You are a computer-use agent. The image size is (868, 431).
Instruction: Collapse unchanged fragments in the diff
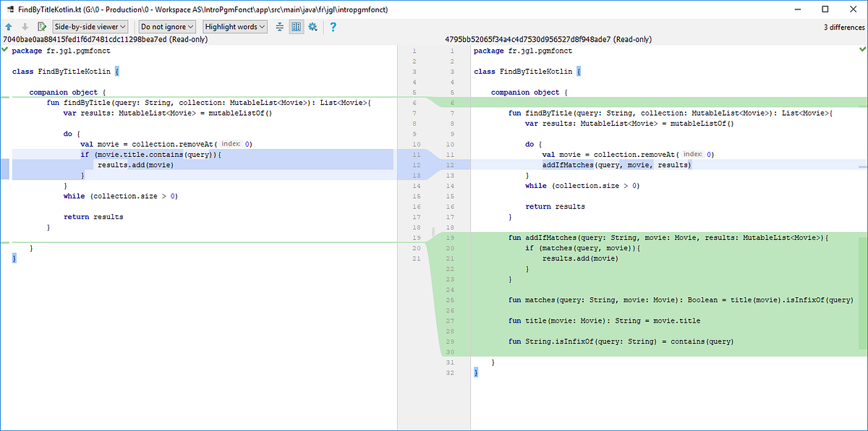pos(279,27)
